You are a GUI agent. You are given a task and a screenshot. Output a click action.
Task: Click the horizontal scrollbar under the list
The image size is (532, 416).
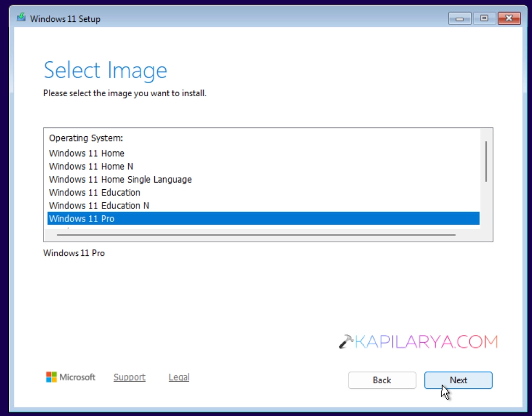point(256,235)
